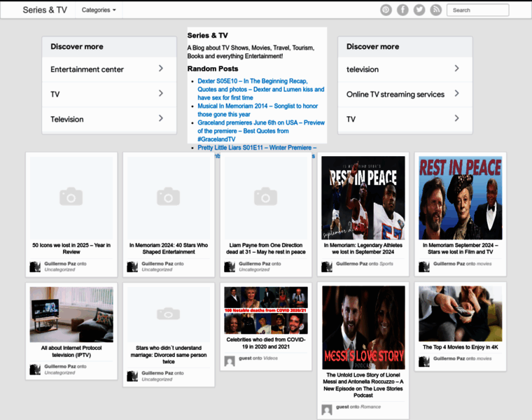The height and width of the screenshot is (420, 532).
Task: Open Legendary Athletes Rest in Peace thumbnail
Action: [363, 198]
